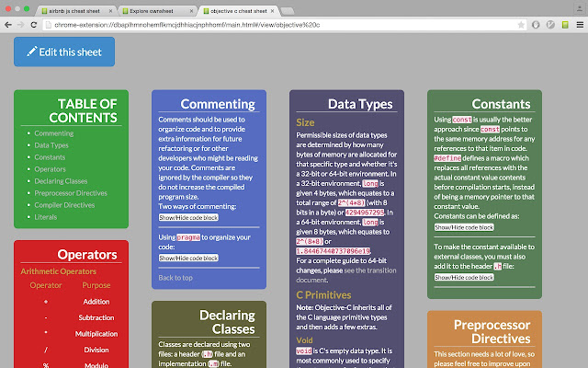Click the C Primitives subheading
The image size is (588, 368).
click(x=323, y=295)
